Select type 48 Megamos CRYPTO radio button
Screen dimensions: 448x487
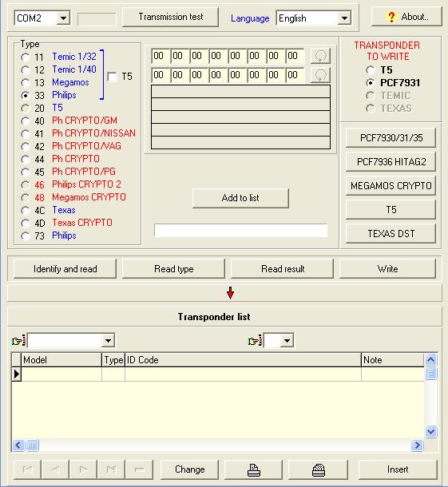[x=26, y=197]
